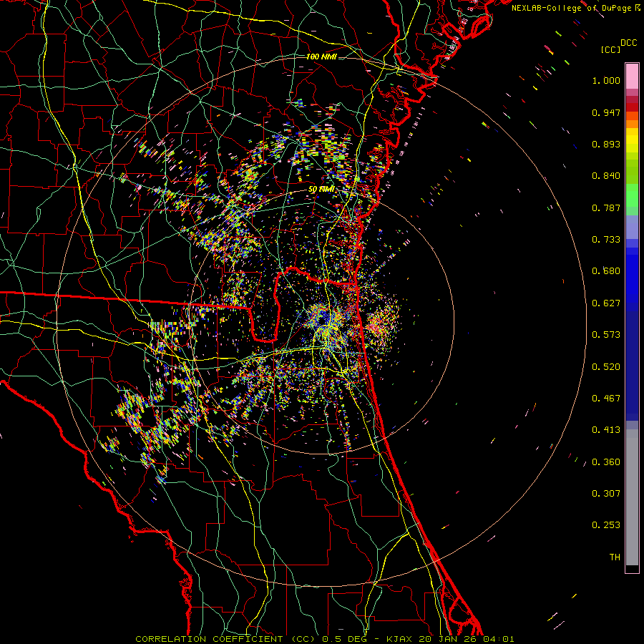This screenshot has height=644, width=644.
Task: Pick the pink segment of the color bar
Action: (x=632, y=77)
